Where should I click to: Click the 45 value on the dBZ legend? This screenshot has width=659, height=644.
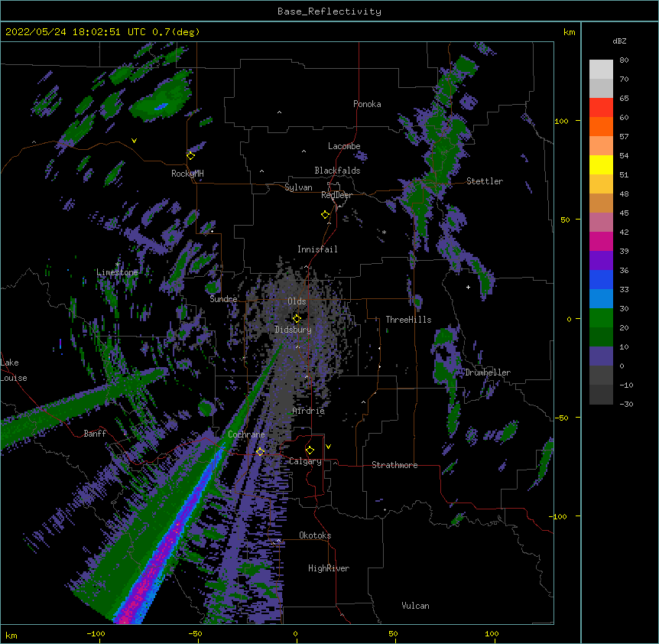click(624, 213)
